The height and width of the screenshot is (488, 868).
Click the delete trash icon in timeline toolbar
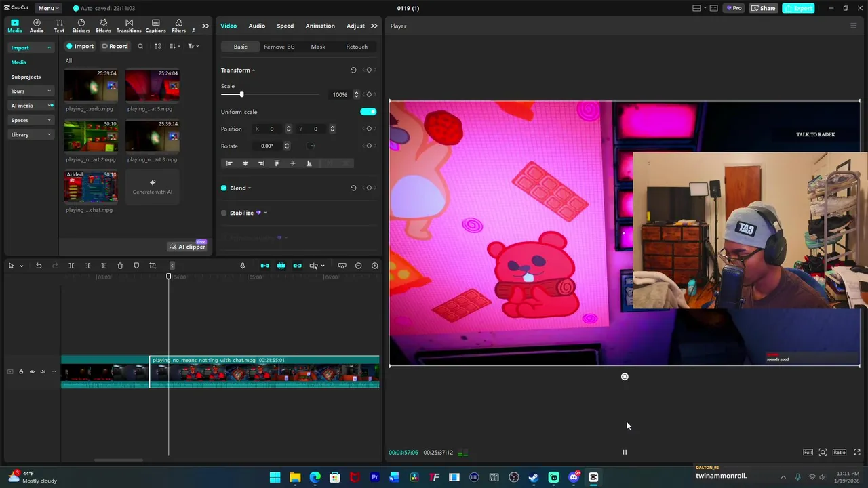point(120,266)
